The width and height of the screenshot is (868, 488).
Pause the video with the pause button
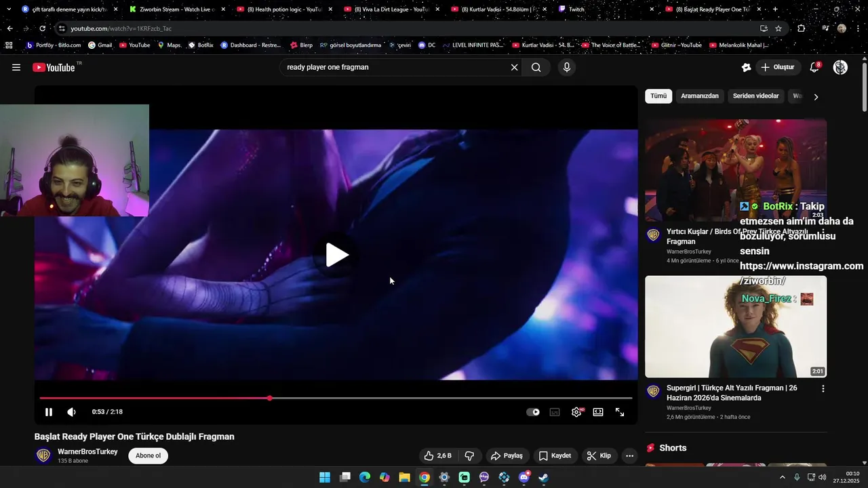click(x=49, y=412)
